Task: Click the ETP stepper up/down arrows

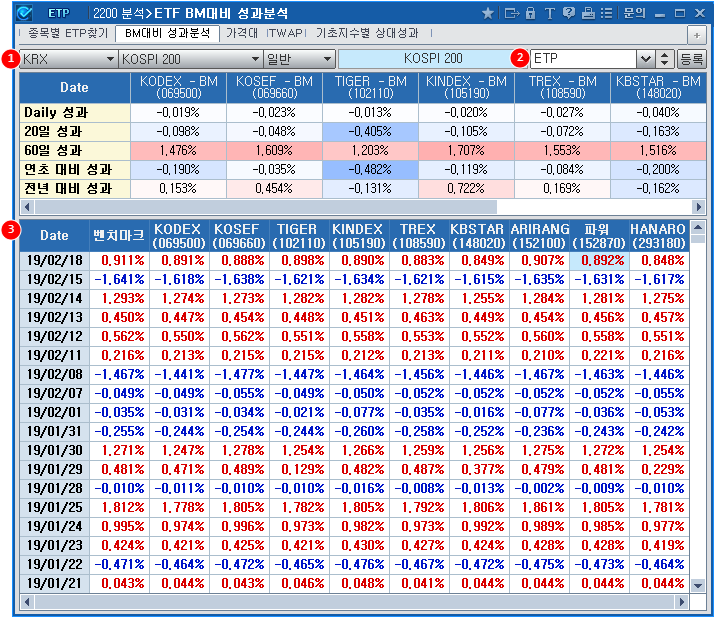Action: click(665, 59)
